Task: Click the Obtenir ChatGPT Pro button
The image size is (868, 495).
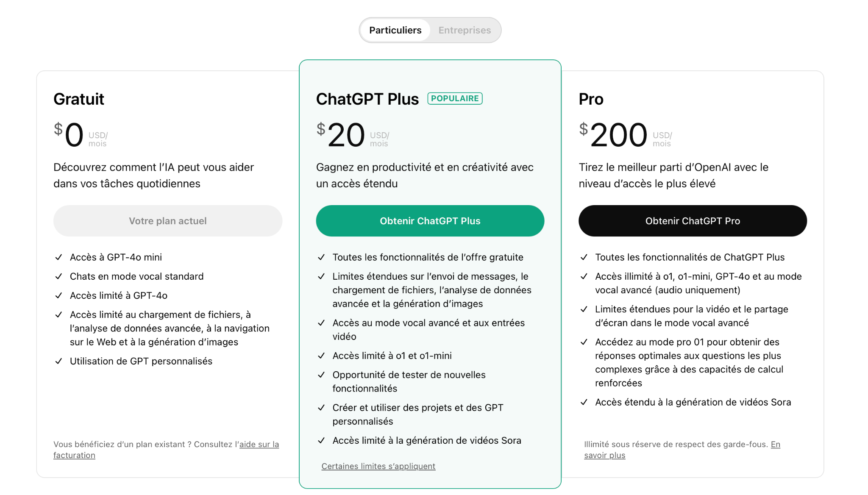Action: 693,221
